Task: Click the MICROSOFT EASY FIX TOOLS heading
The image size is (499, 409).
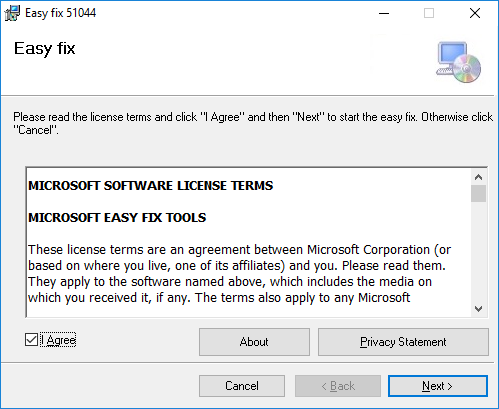Action: point(117,218)
